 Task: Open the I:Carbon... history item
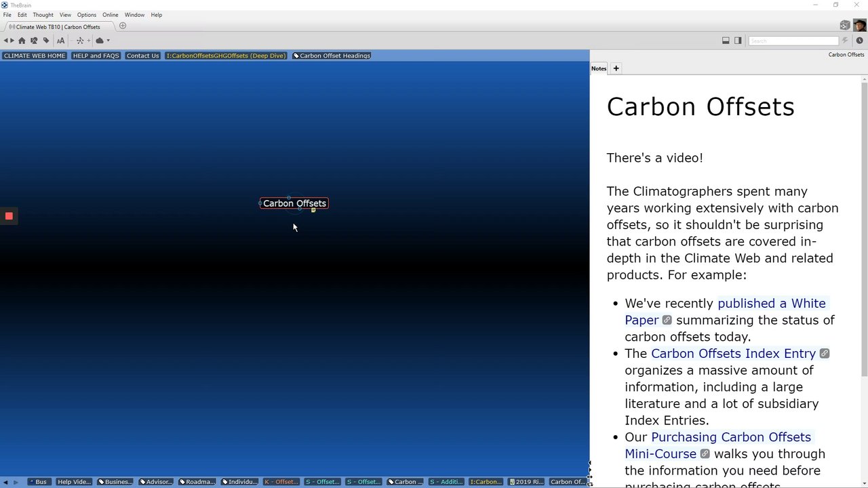[x=486, y=482]
